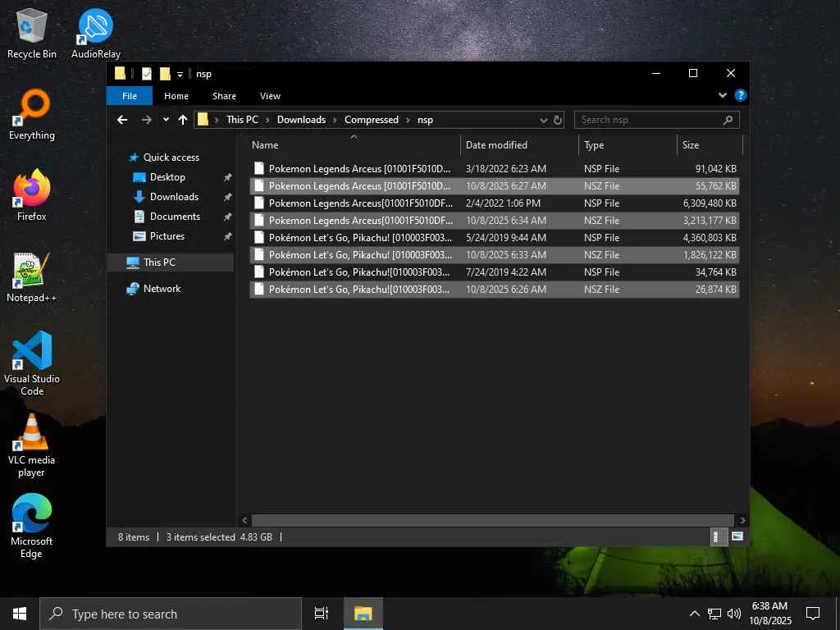Go back with the back arrow

point(122,120)
